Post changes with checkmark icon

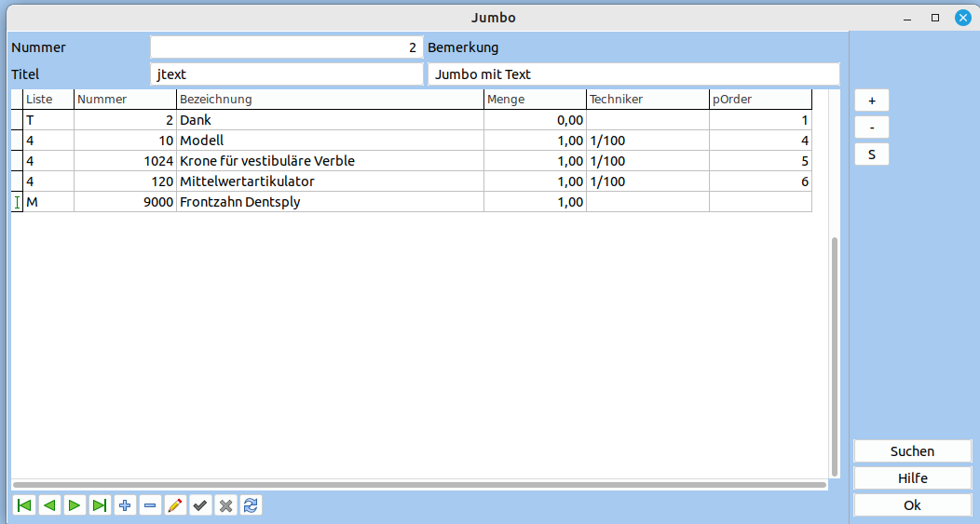coord(200,505)
